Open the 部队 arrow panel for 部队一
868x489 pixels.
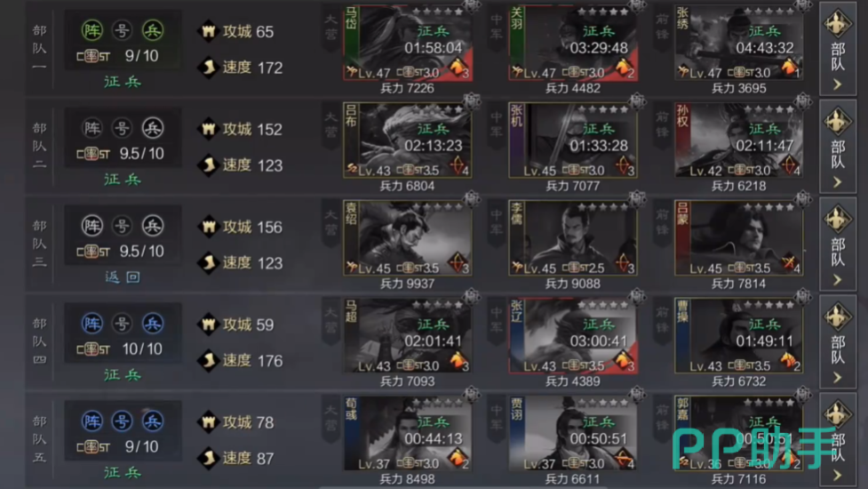pos(838,49)
